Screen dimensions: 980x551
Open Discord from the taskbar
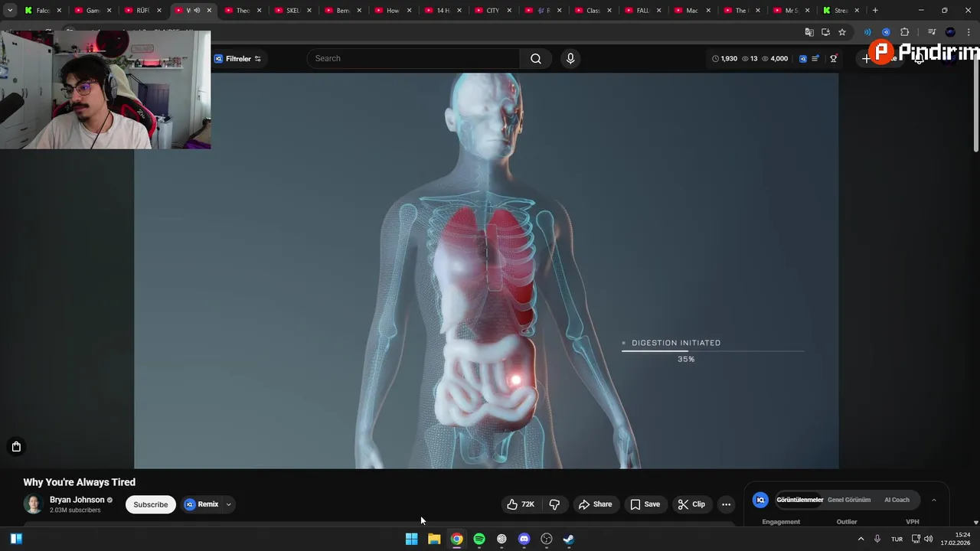[x=524, y=539]
